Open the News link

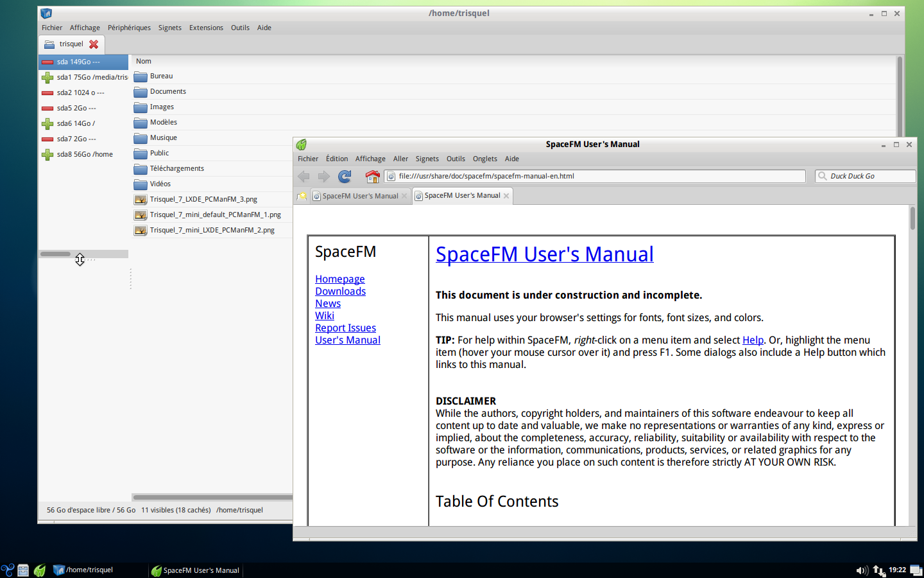[x=328, y=304]
